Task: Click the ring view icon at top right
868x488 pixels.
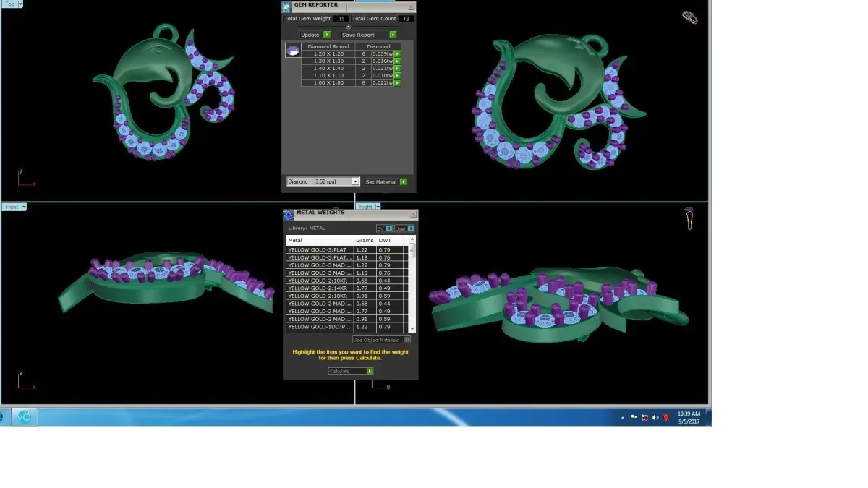Action: click(690, 17)
